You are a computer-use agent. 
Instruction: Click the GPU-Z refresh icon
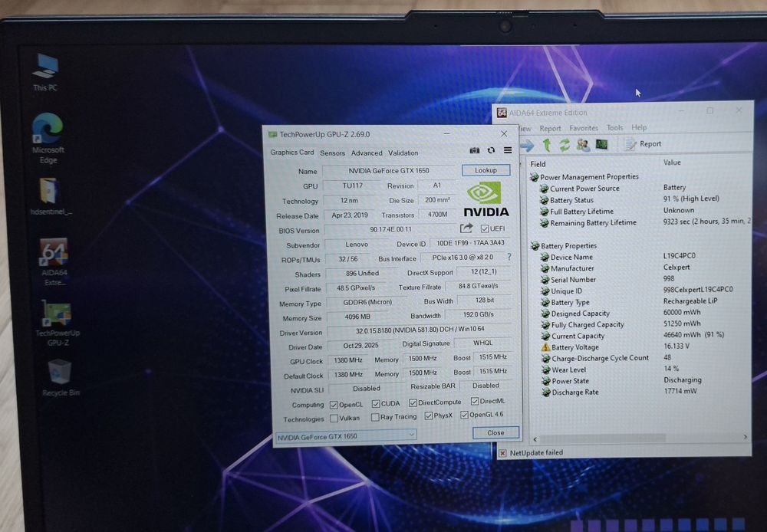pyautogui.click(x=491, y=150)
